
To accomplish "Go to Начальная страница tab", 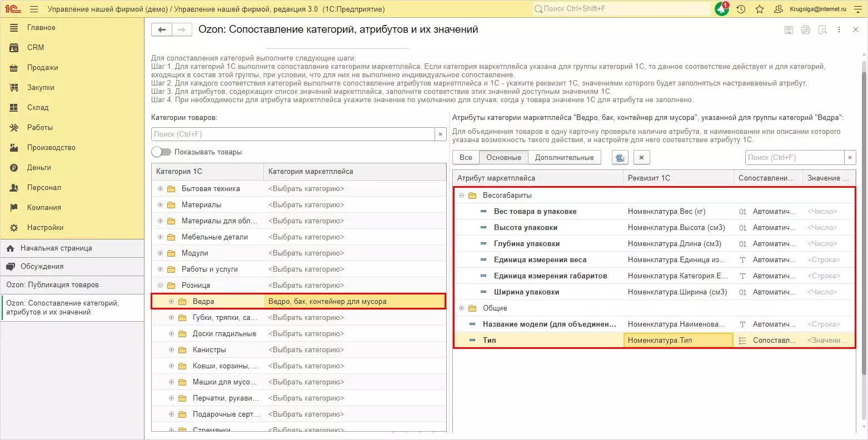I will click(x=72, y=248).
